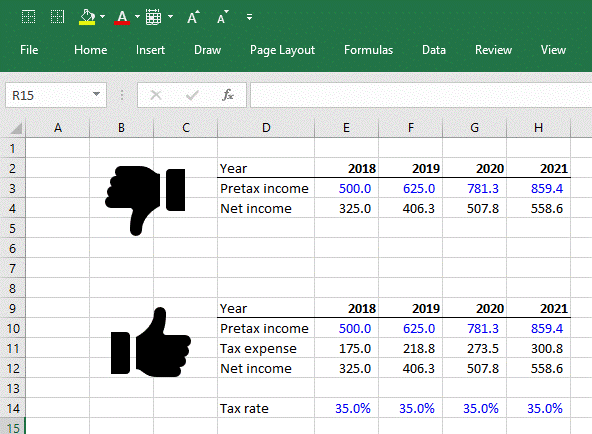Open the Formulas ribbon tab
Viewport: 592px width, 434px height.
click(x=368, y=50)
